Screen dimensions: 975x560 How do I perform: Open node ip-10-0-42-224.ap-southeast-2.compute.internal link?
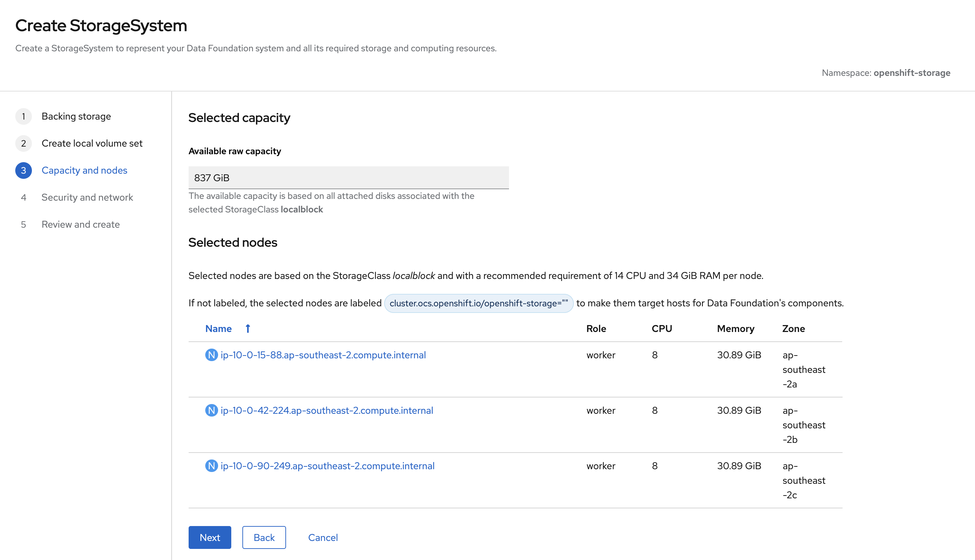(327, 410)
